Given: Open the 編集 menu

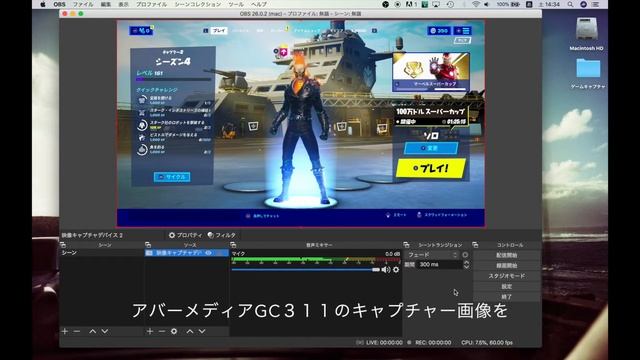Looking at the screenshot, I should tap(106, 4).
